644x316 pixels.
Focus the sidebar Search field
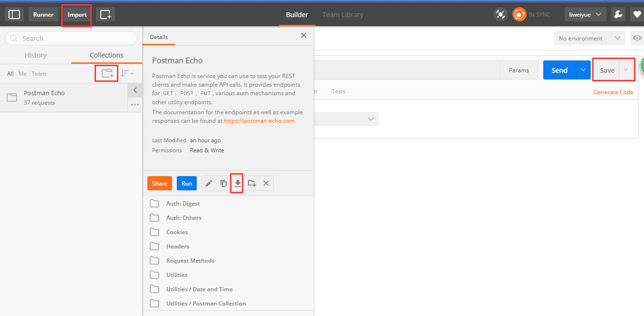[71, 38]
